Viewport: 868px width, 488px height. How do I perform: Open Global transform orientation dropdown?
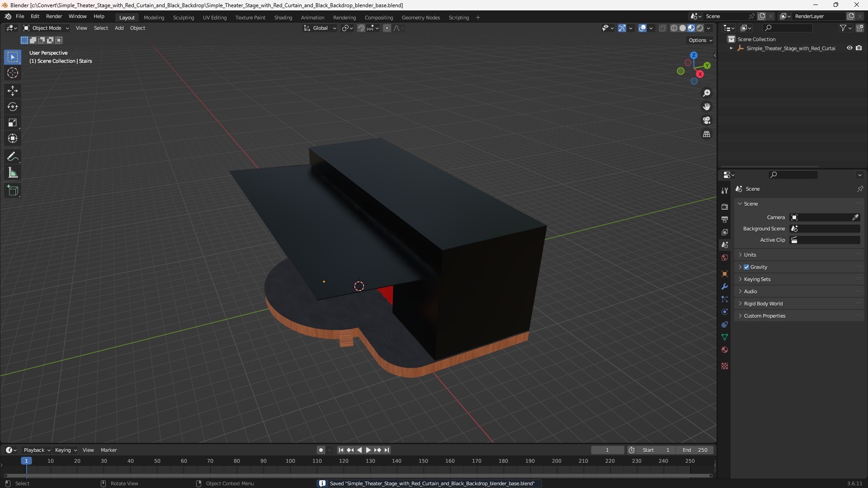tap(320, 28)
